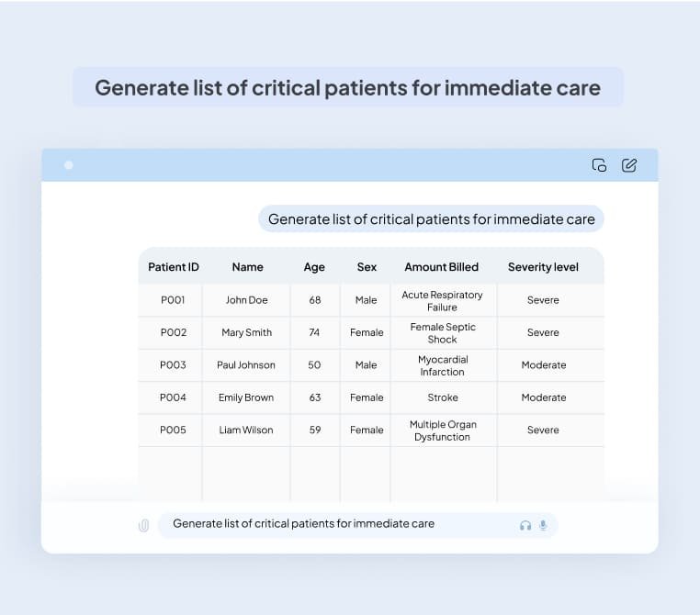Screen dimensions: 700x615
Task: Click the white dot in window header
Action: coord(69,165)
